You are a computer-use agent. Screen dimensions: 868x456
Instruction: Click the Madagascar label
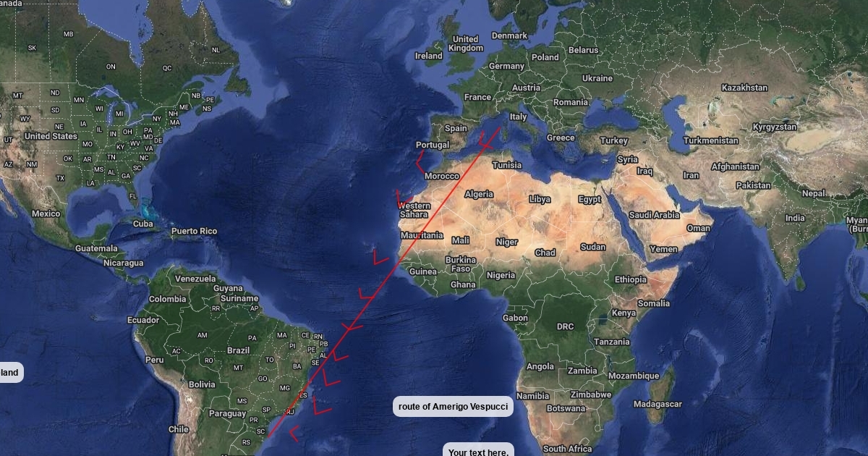(x=657, y=405)
